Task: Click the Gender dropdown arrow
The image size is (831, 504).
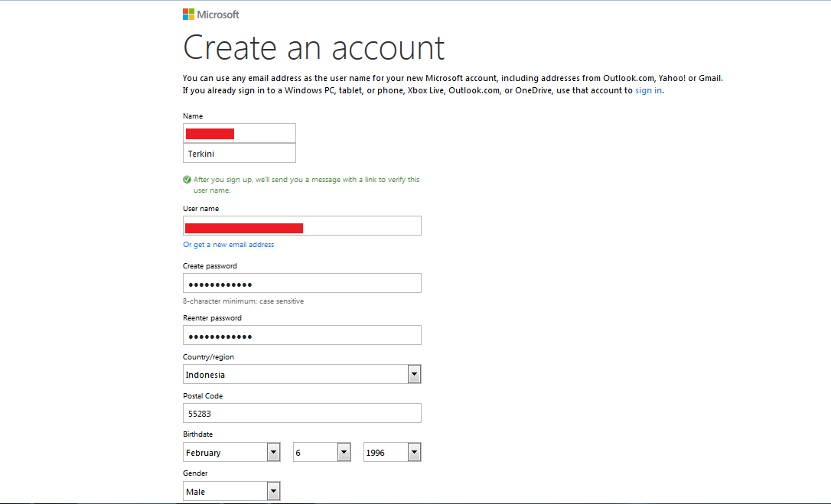Action: 274,491
